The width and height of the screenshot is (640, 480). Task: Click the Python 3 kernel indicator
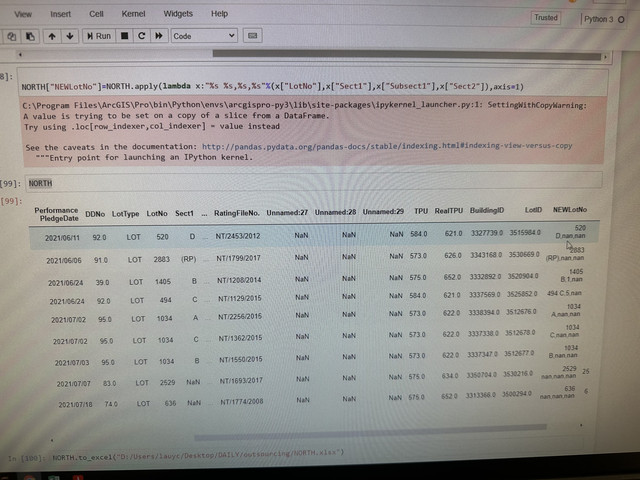599,19
